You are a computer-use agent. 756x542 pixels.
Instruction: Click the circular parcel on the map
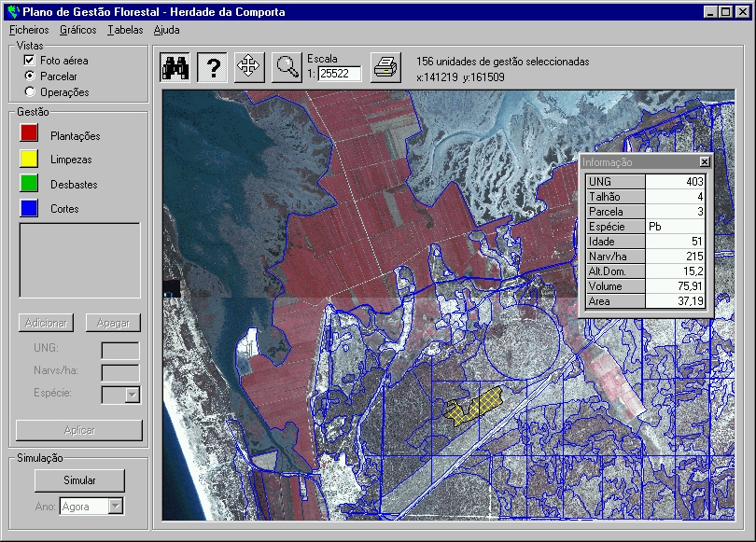[x=521, y=341]
